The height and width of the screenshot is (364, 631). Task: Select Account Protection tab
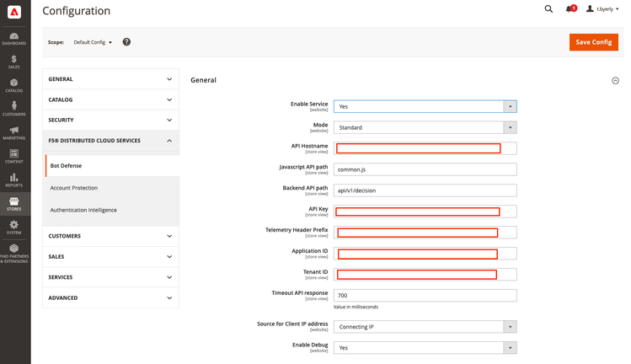coord(74,188)
